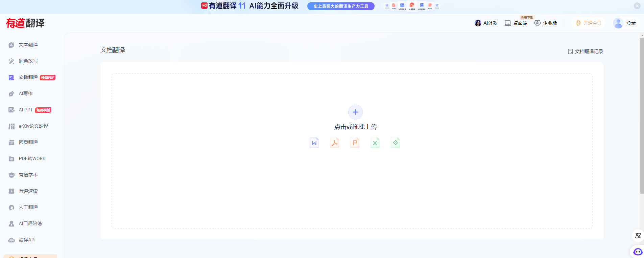The width and height of the screenshot is (644, 258).
Task: Click the 文档翻译记录 document icon
Action: point(570,51)
